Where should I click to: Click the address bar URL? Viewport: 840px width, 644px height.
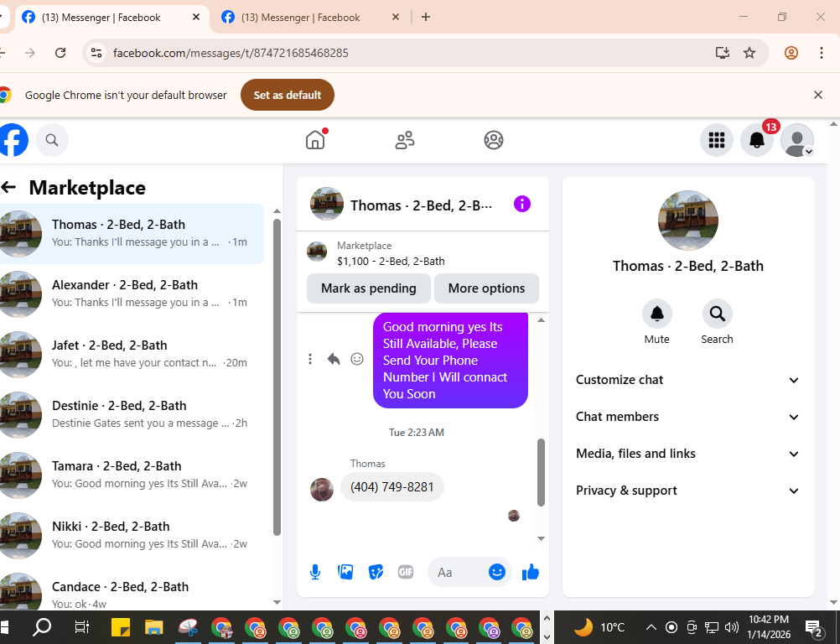point(231,53)
